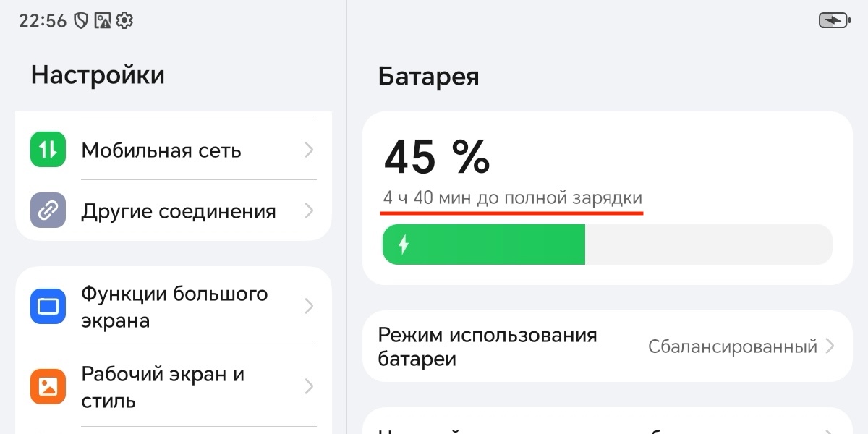Open Рабочий экран и стиль chevron
868x434 pixels.
tap(309, 386)
